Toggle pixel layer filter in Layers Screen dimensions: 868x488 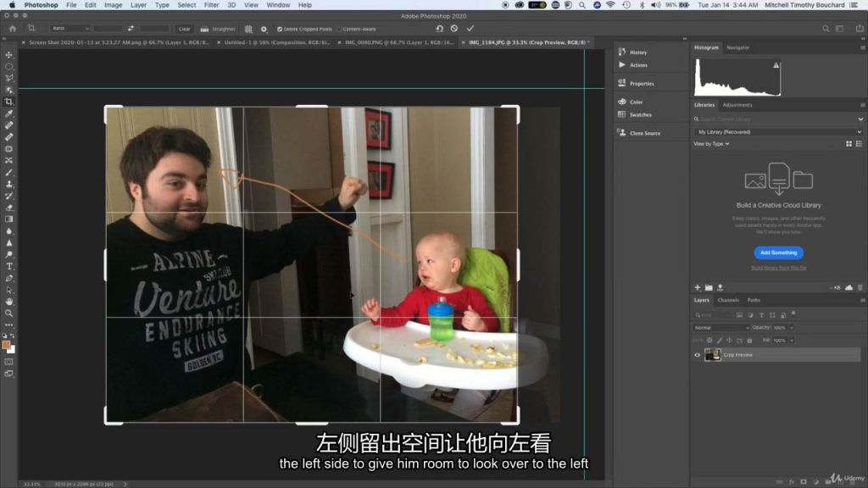(x=739, y=315)
